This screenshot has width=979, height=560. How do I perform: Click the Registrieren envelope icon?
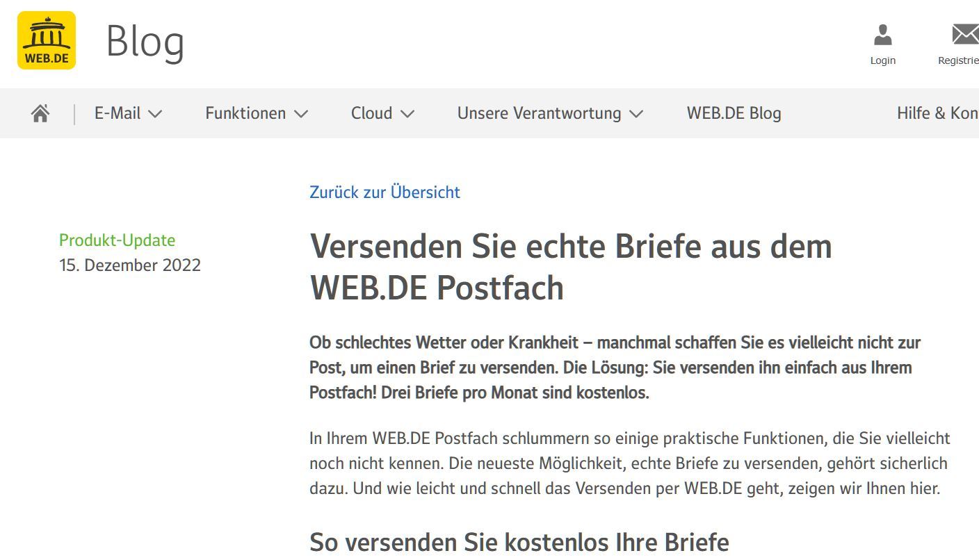click(965, 34)
